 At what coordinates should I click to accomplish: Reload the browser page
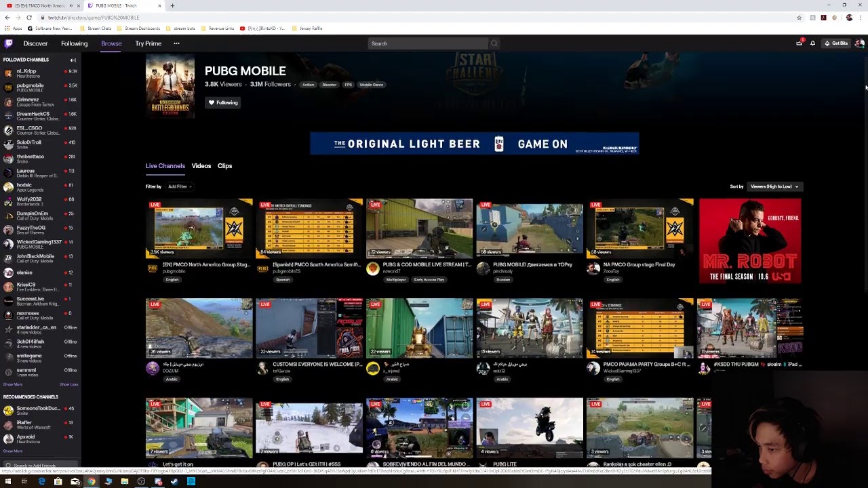29,18
